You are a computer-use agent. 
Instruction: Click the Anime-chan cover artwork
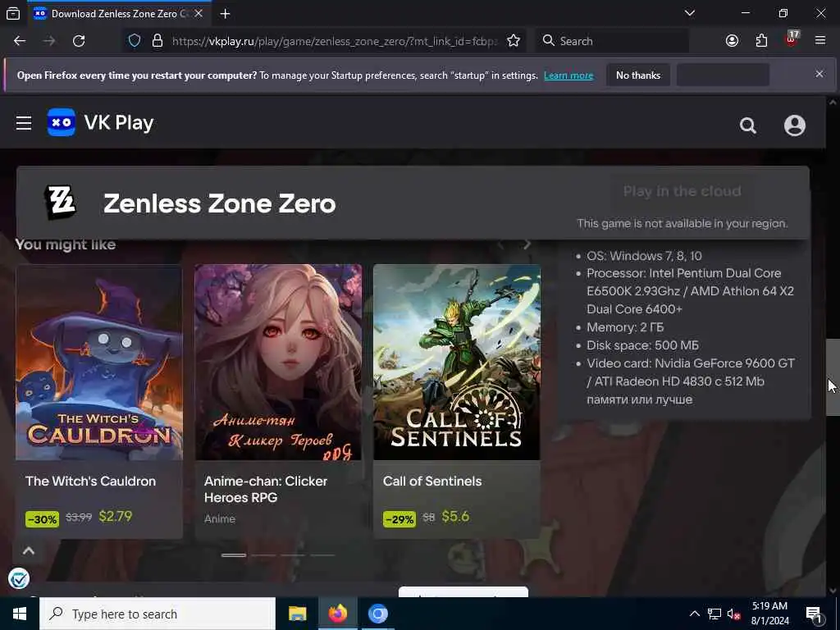[278, 362]
